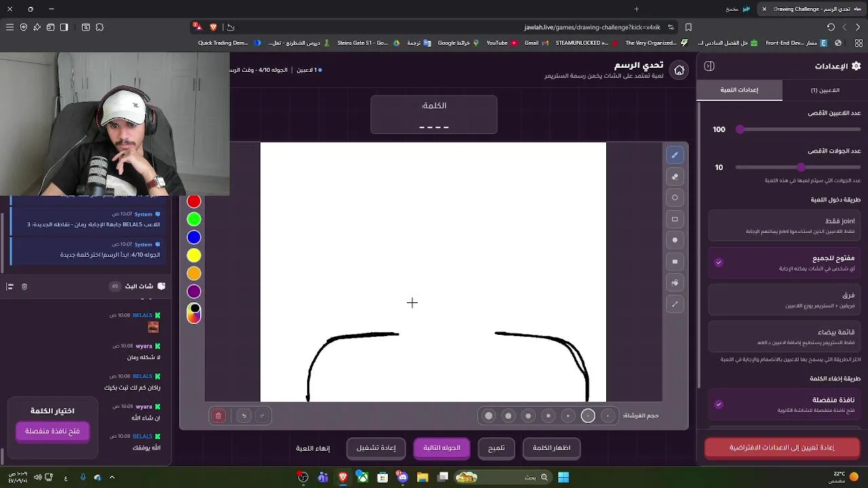Select the فرق teams join mode
The height and width of the screenshot is (488, 868).
(x=785, y=300)
